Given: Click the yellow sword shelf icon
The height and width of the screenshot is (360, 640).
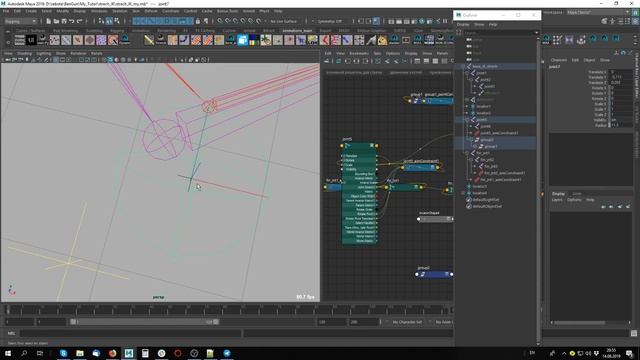Looking at the screenshot, I should coord(149,40).
